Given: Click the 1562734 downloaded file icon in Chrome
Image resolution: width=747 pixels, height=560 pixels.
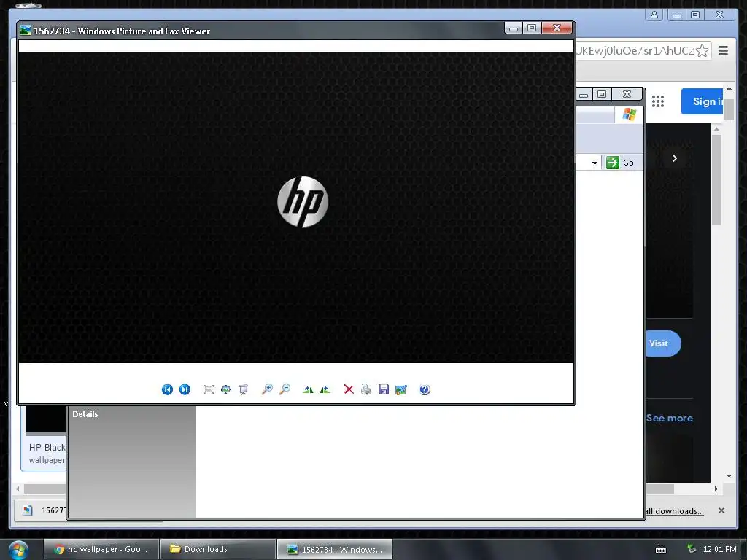Looking at the screenshot, I should [x=28, y=510].
